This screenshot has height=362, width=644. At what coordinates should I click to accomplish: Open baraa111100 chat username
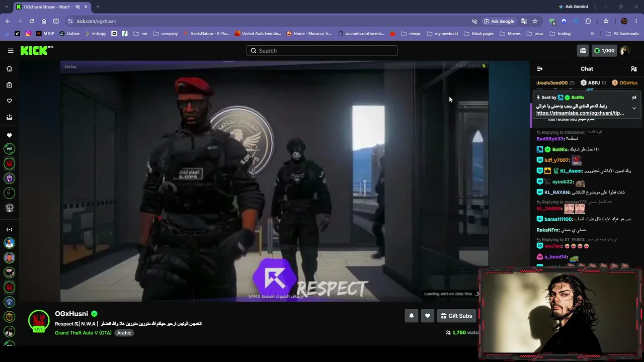[x=558, y=219]
